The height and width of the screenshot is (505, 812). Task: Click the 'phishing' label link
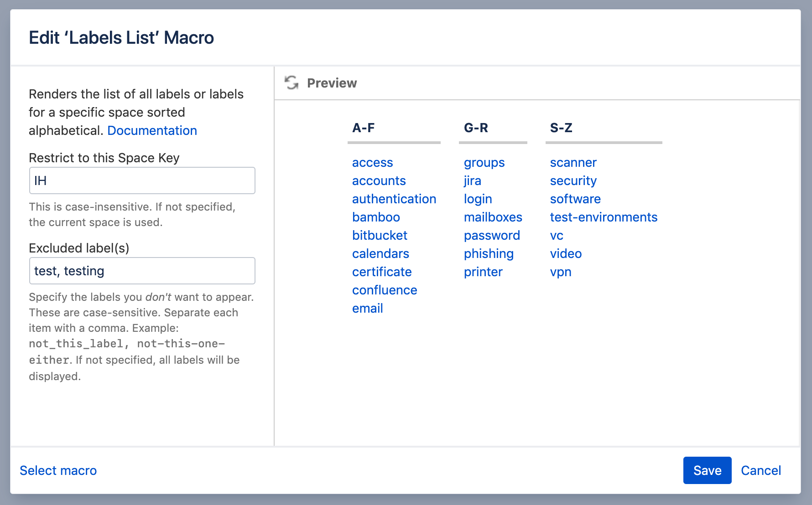489,254
